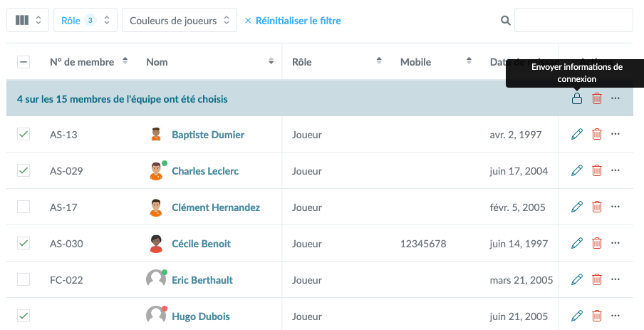This screenshot has width=644, height=330.
Task: Open the Couleurs de joueurs dropdown
Action: (180, 20)
